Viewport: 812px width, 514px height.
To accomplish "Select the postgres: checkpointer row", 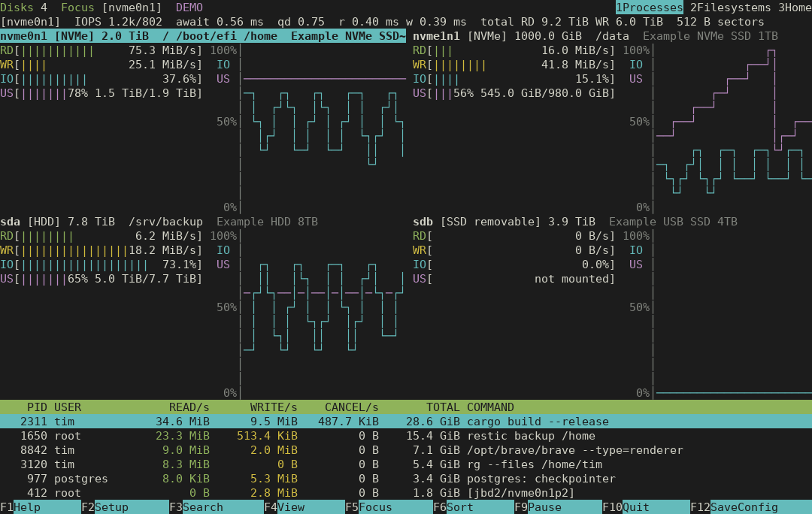I will [406, 479].
